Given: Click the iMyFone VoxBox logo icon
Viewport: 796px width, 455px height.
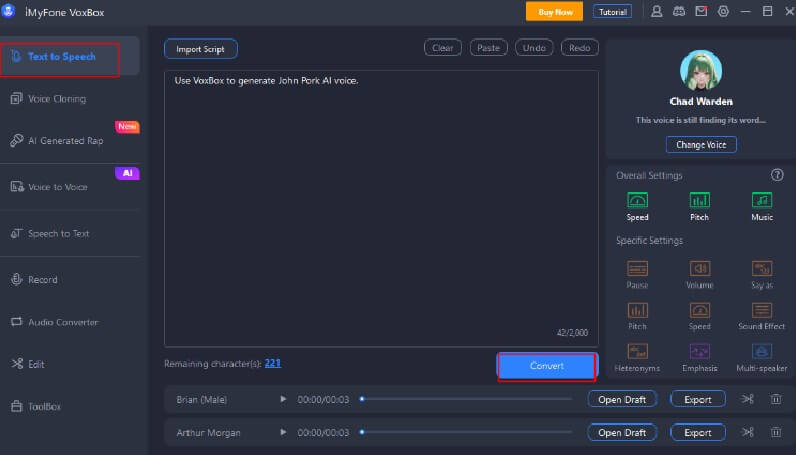Looking at the screenshot, I should tap(9, 12).
